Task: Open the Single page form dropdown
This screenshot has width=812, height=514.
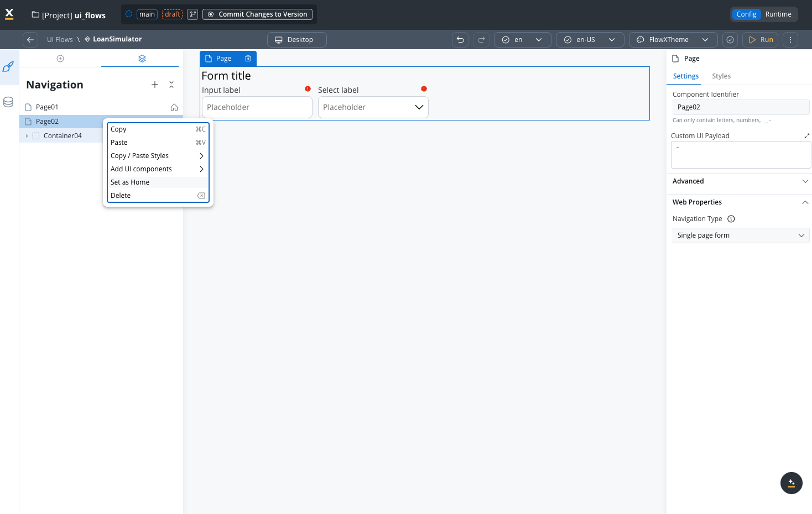Action: click(x=740, y=235)
